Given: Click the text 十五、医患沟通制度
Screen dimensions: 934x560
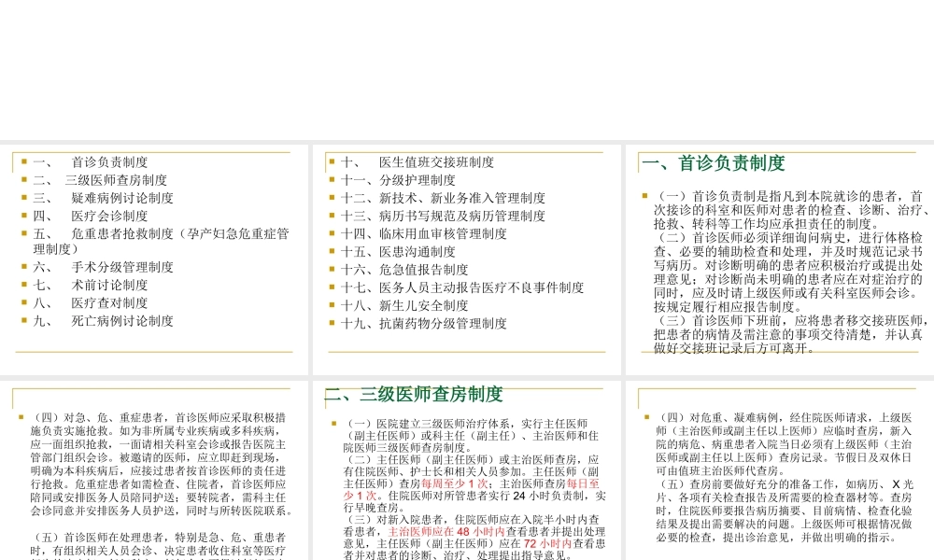Looking at the screenshot, I should point(398,252).
